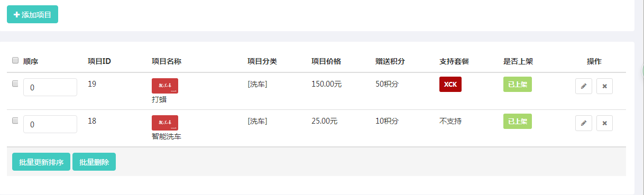This screenshot has width=644, height=195.
Task: Click the [洗车] category of 打蜡
Action: pyautogui.click(x=257, y=84)
